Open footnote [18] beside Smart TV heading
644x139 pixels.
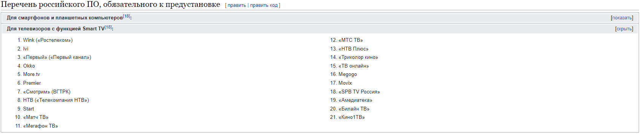click(108, 27)
